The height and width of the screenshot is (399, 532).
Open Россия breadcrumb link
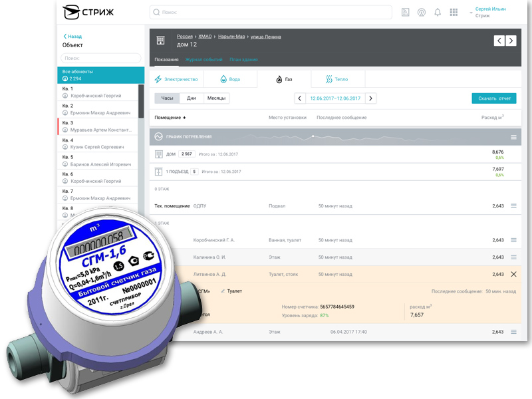[185, 37]
